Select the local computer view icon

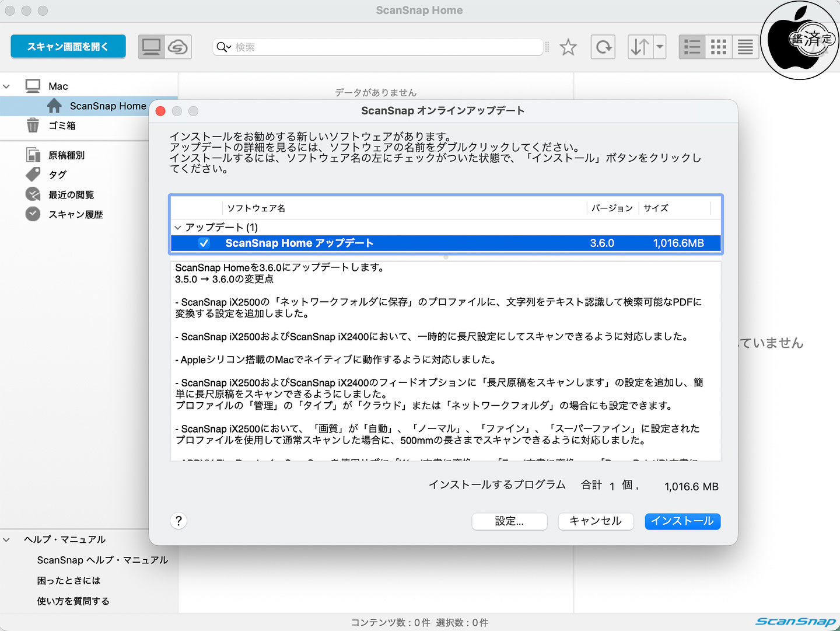click(x=152, y=47)
